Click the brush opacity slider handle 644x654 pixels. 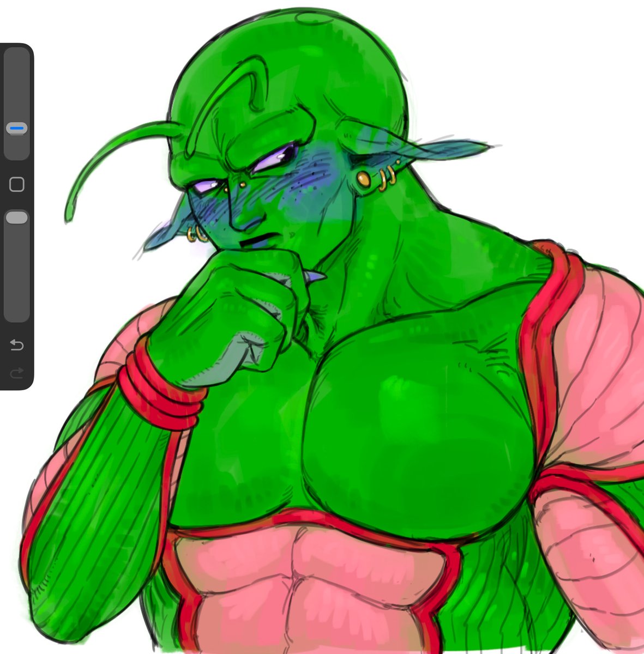[x=17, y=217]
